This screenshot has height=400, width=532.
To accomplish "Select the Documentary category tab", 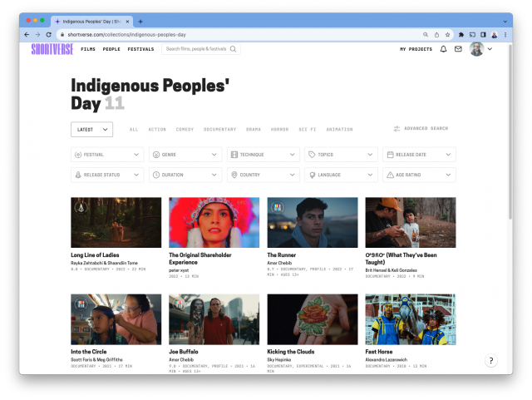I will 219,130.
